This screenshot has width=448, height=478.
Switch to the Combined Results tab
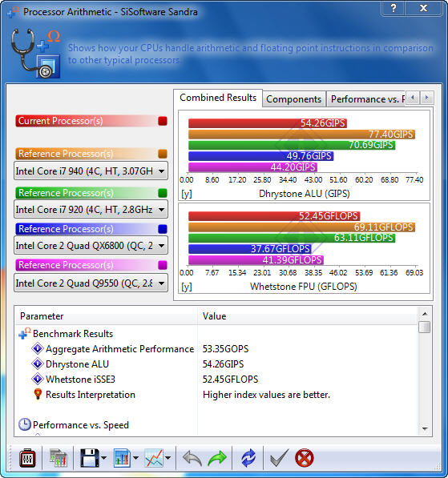click(x=218, y=98)
